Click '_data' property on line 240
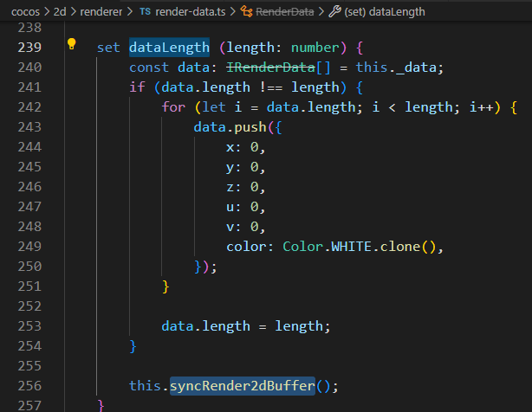Viewport: 532px width, 412px height. click(x=416, y=68)
